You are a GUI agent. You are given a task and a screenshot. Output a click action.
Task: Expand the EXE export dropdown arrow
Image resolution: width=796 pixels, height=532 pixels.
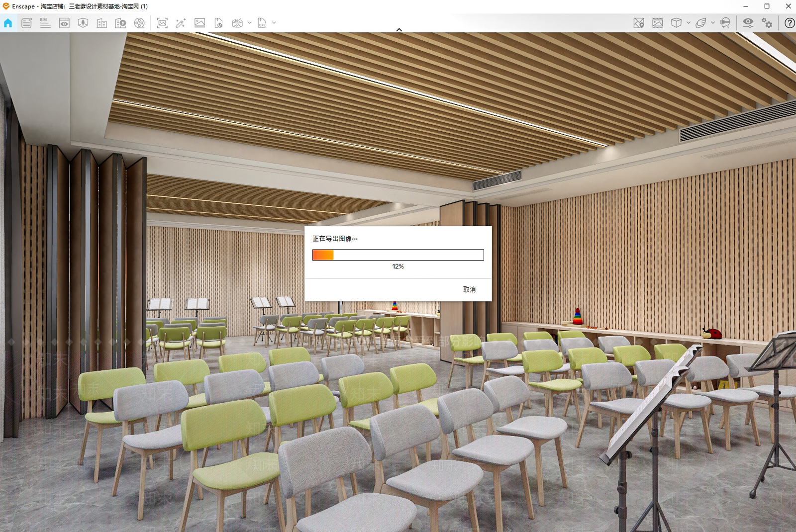(274, 23)
